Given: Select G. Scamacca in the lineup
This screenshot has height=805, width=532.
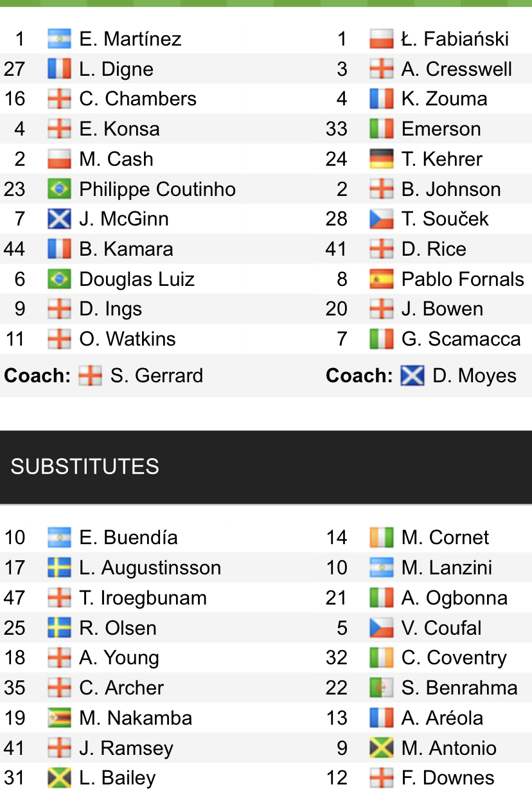Looking at the screenshot, I should click(461, 339).
